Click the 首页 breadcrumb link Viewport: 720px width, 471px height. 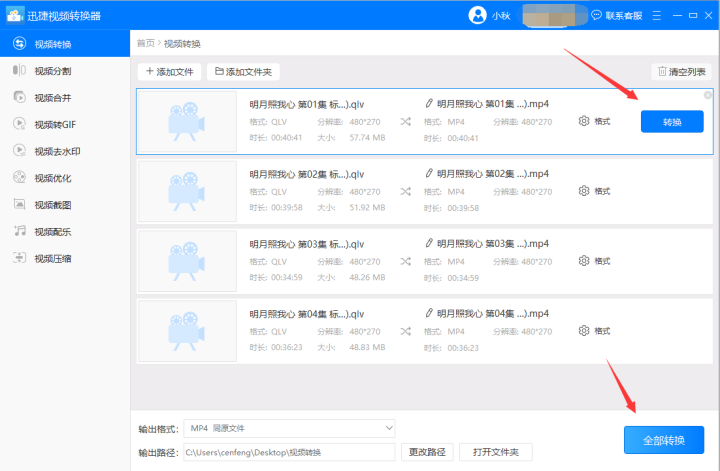[146, 43]
